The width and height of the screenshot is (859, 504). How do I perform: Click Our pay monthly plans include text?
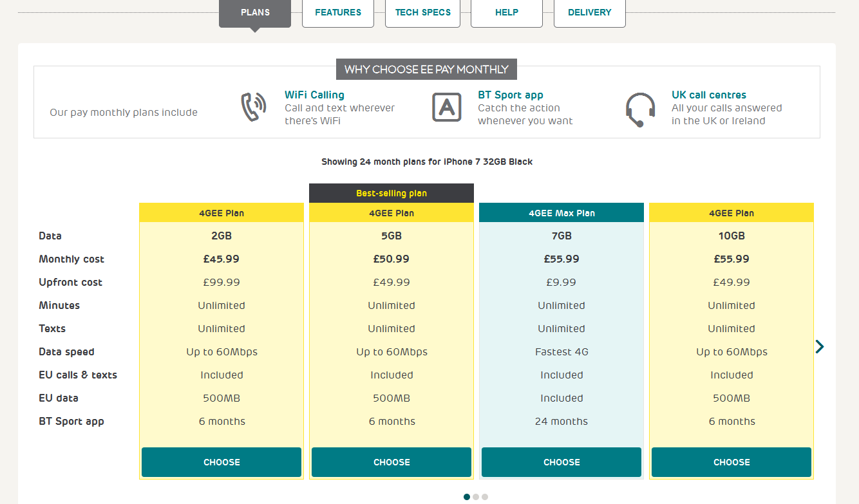click(x=124, y=113)
